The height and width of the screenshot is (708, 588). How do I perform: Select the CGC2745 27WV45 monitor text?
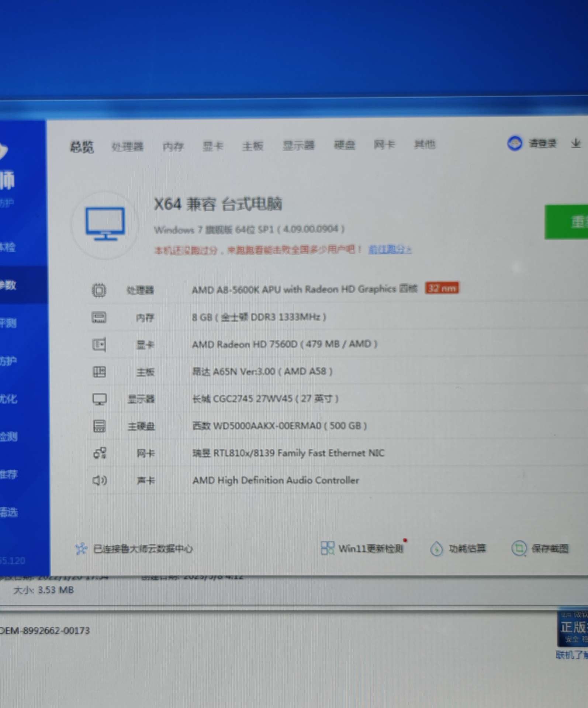pos(265,399)
